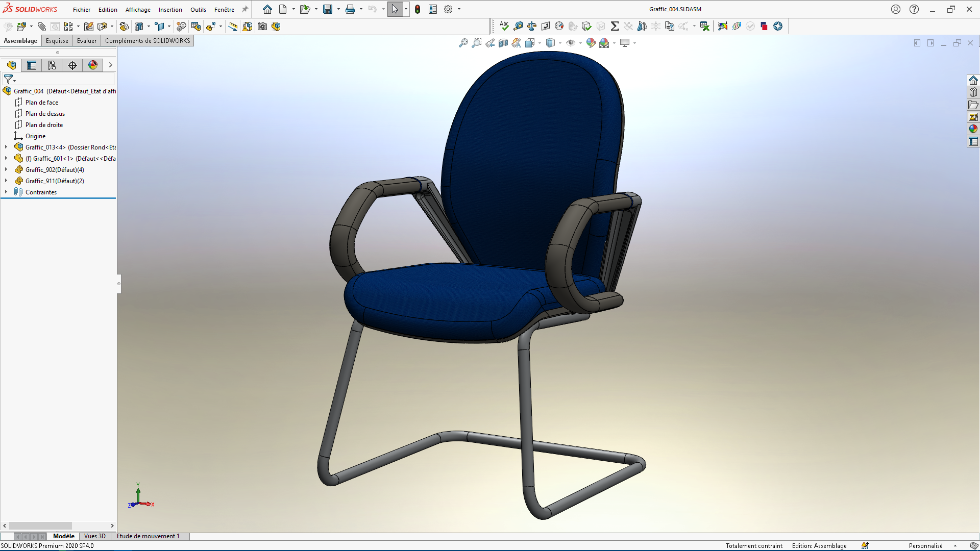980x551 pixels.
Task: Open the FeatureManager design tree tab
Action: pyautogui.click(x=11, y=65)
